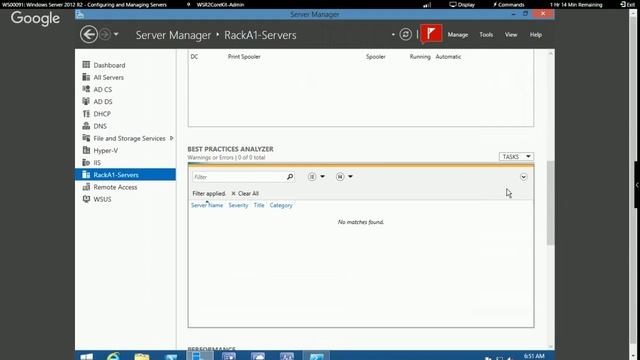Open the lab Commands menu

(x=509, y=4)
